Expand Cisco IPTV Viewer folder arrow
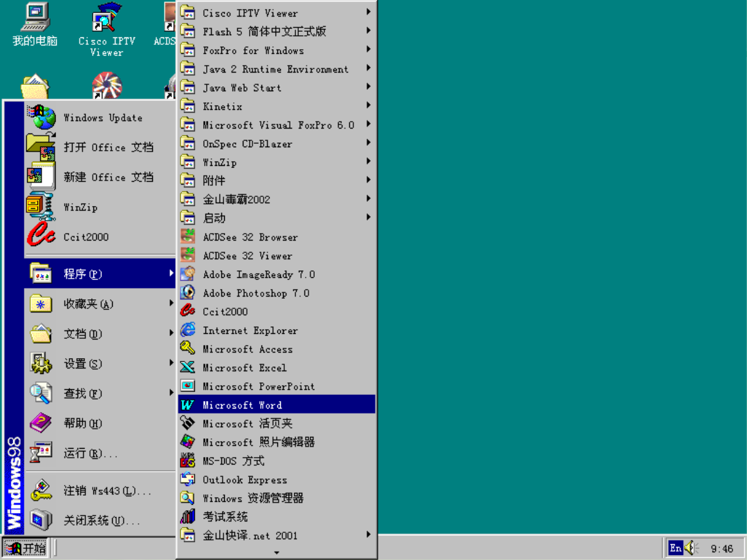 pyautogui.click(x=368, y=12)
